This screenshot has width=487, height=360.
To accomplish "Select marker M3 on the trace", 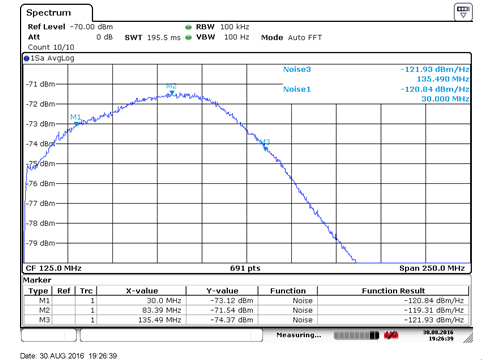I will 265,149.
